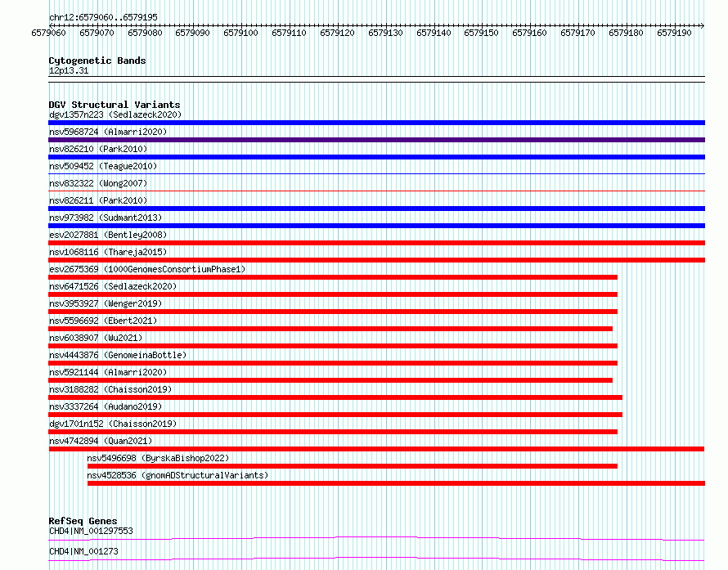Open variant nsv832322 (Wong2007)
Image resolution: width=728 pixels, height=570 pixels.
(x=98, y=183)
